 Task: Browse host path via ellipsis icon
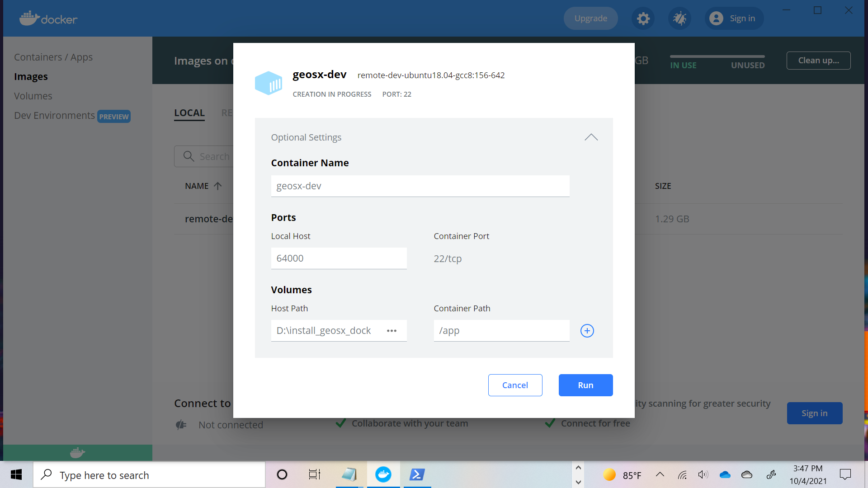pyautogui.click(x=392, y=331)
